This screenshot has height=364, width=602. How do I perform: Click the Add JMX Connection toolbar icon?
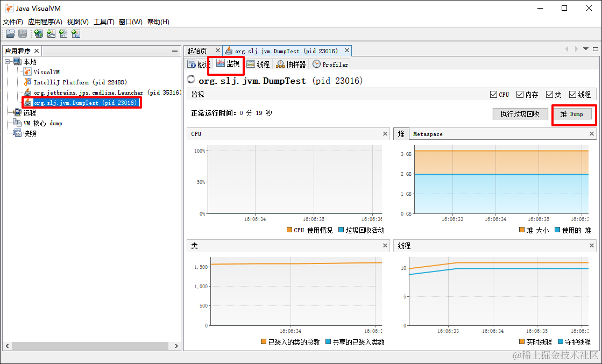click(x=51, y=34)
